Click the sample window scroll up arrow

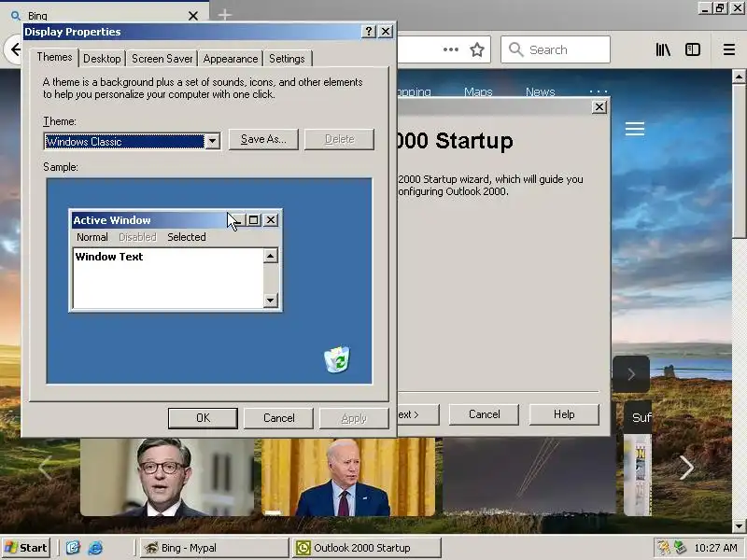coord(270,256)
